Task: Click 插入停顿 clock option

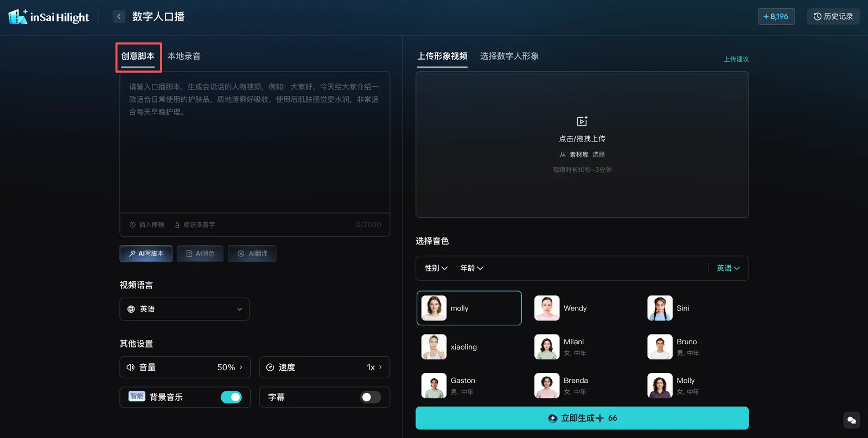Action: [x=146, y=224]
